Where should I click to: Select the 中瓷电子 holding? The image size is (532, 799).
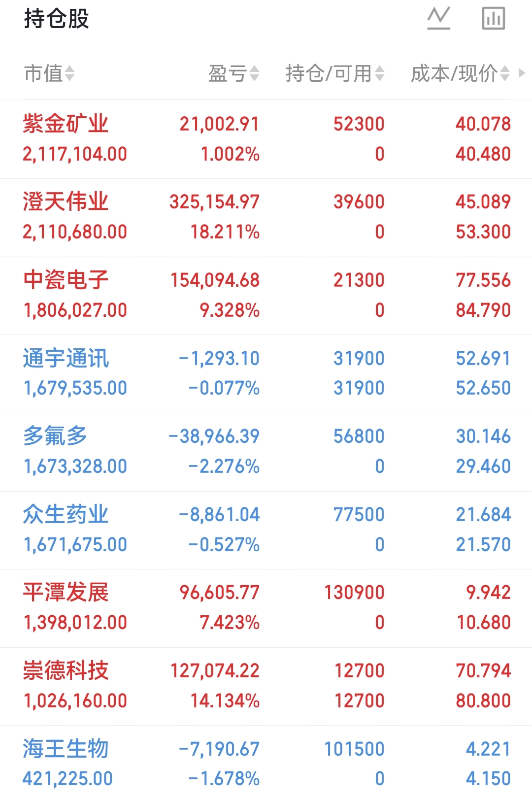[266, 296]
